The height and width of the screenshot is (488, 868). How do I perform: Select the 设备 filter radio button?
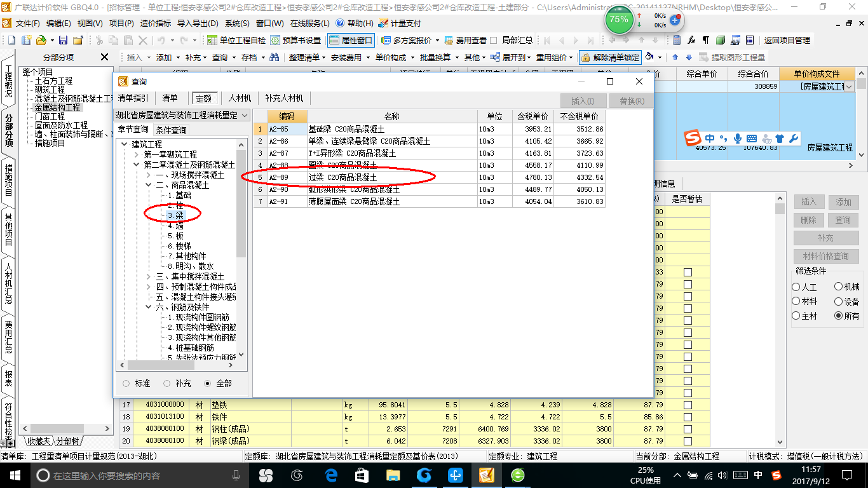pos(838,302)
